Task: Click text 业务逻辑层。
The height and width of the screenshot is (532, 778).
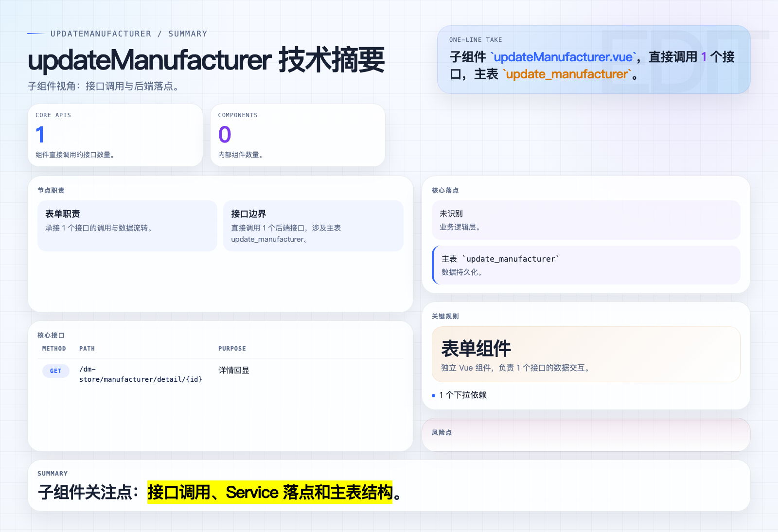Action: pos(461,227)
